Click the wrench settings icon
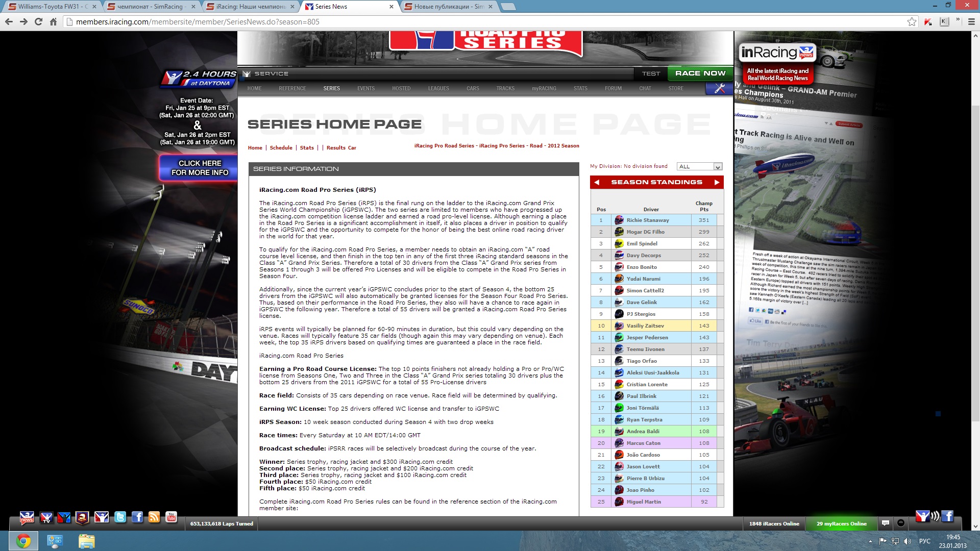This screenshot has width=980, height=551. pyautogui.click(x=719, y=88)
